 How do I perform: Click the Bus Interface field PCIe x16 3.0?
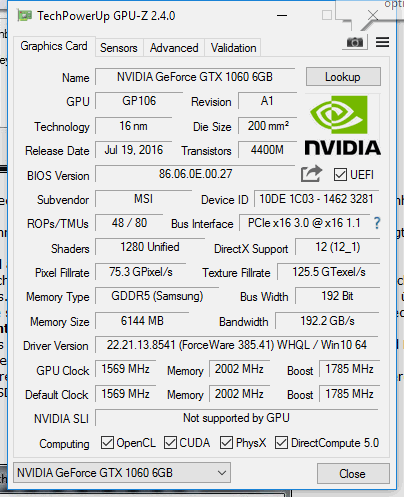(x=304, y=223)
